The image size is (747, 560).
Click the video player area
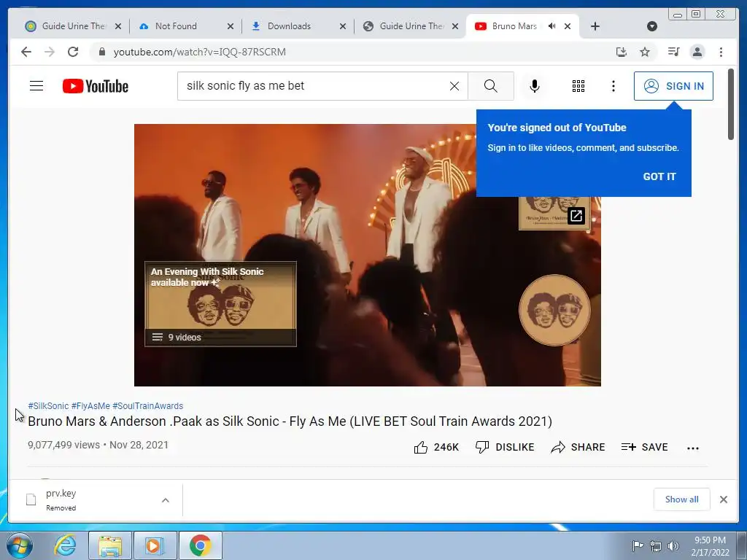click(x=368, y=255)
